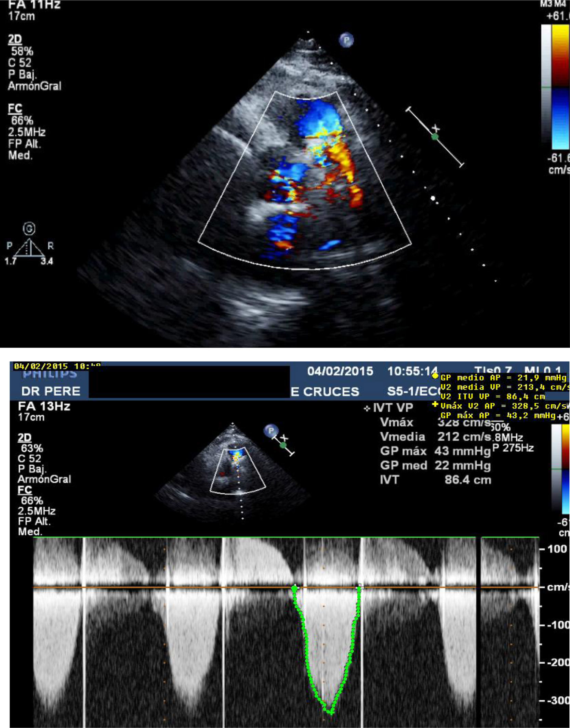Click the green focus marker on depth caliper
570x728 pixels.
tap(435, 137)
